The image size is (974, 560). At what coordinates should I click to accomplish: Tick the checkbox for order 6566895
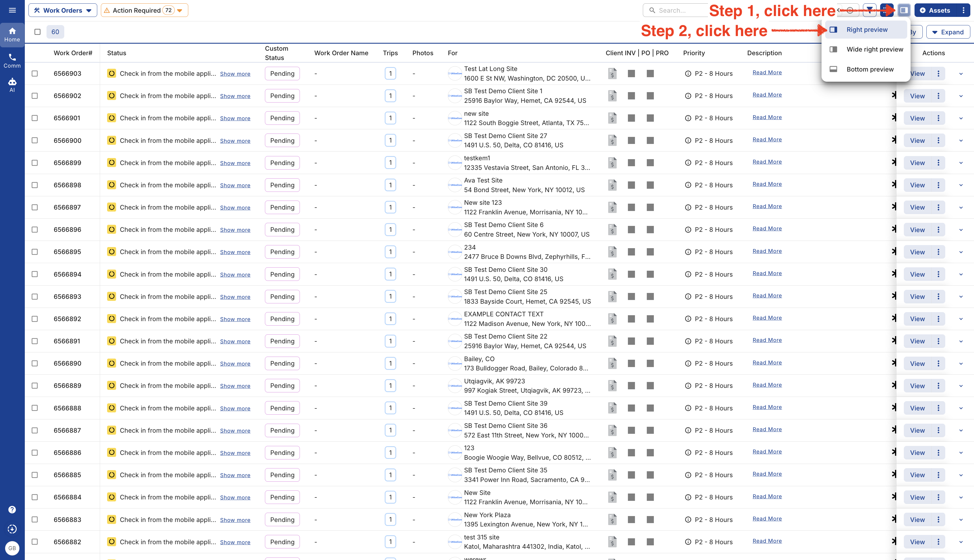click(x=35, y=252)
